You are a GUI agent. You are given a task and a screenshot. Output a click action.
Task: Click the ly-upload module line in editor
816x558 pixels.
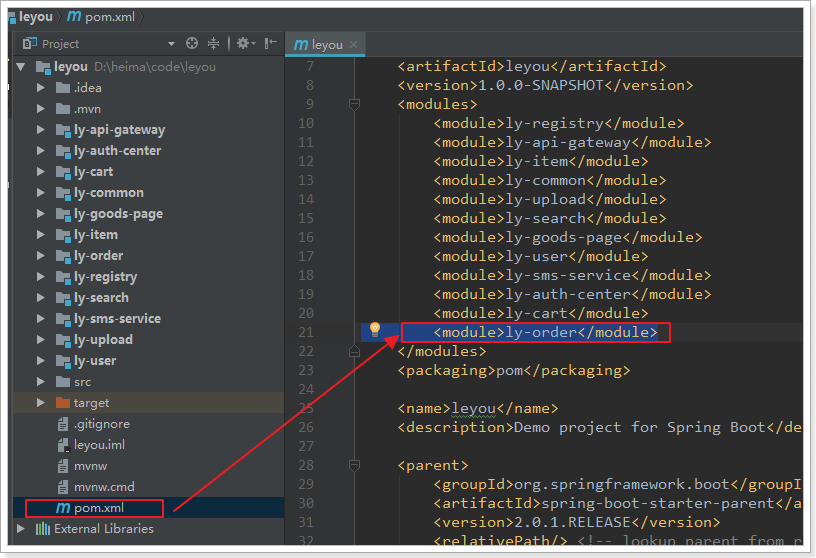point(550,199)
